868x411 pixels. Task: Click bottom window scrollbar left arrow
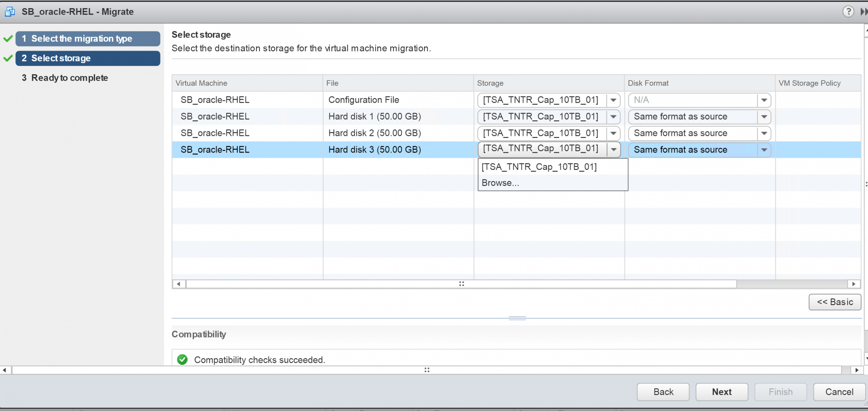[x=4, y=370]
